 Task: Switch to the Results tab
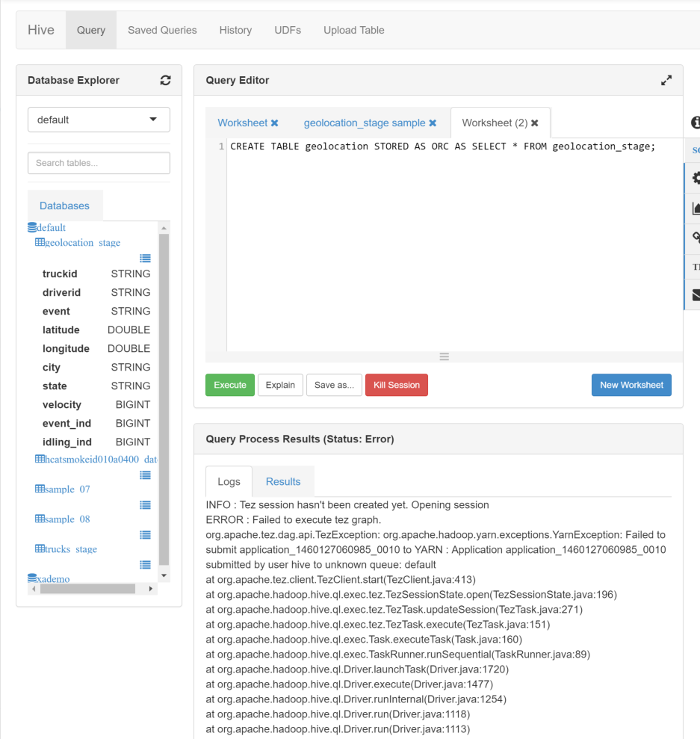(x=282, y=480)
